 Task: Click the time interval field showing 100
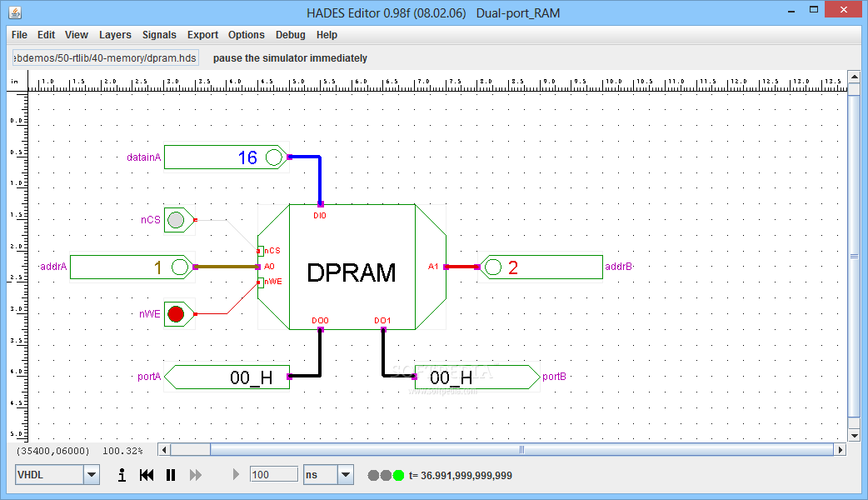(x=274, y=474)
